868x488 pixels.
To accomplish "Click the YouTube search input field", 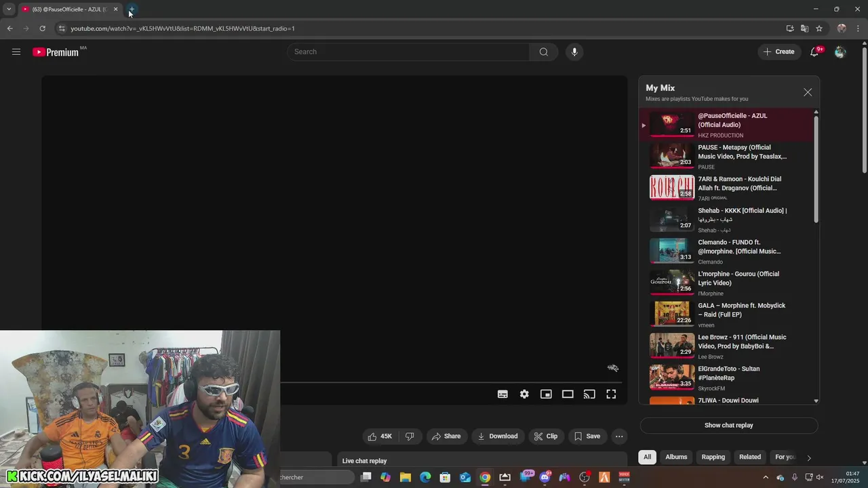I will coord(409,52).
